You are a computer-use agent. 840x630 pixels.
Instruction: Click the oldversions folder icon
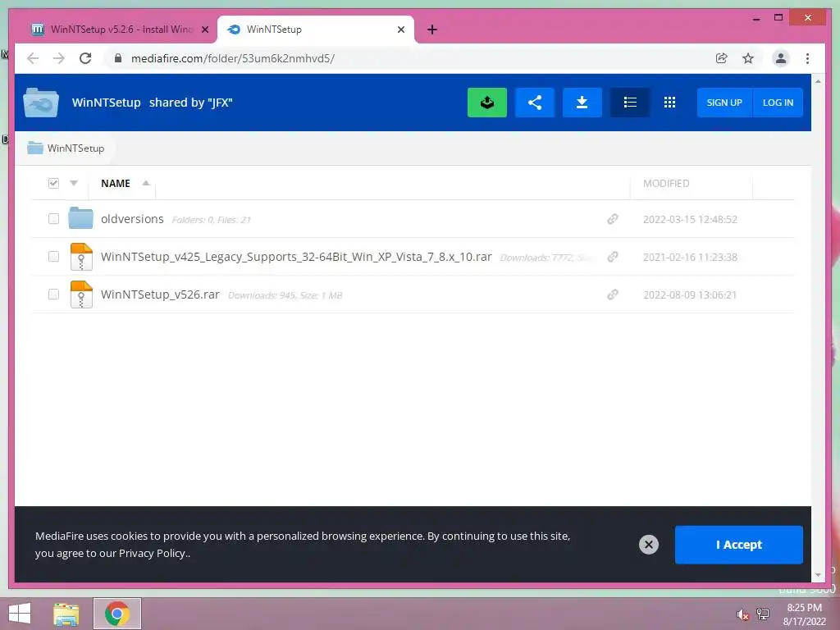pos(81,218)
